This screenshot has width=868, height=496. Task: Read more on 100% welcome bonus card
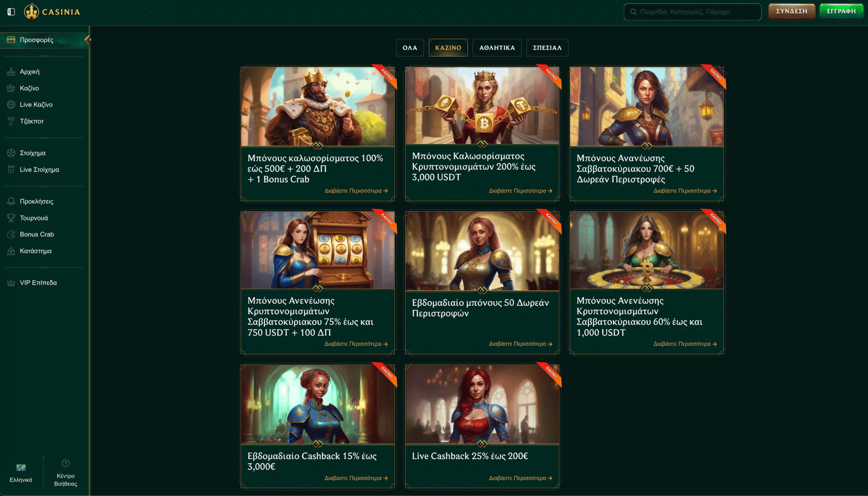click(x=356, y=191)
